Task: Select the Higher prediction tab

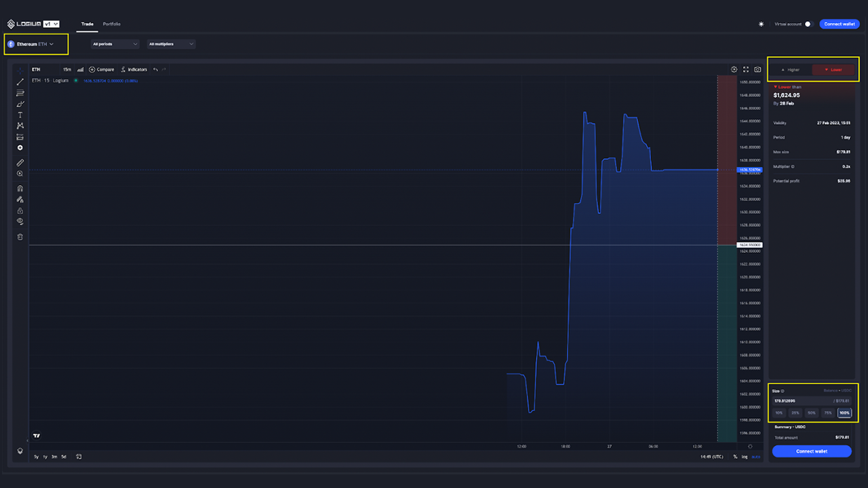Action: tap(790, 70)
